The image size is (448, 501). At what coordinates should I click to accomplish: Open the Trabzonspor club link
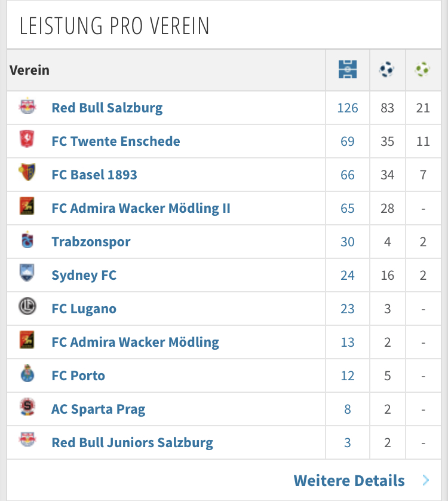91,242
